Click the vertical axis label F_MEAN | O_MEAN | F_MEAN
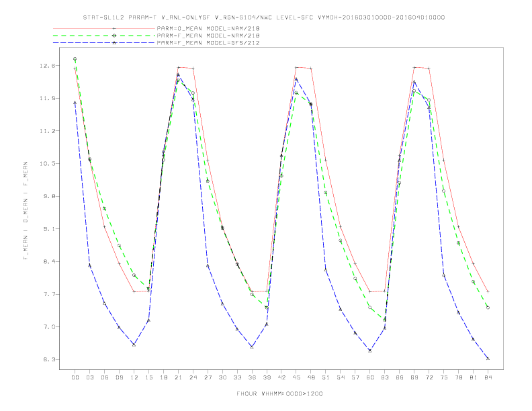 pos(26,211)
